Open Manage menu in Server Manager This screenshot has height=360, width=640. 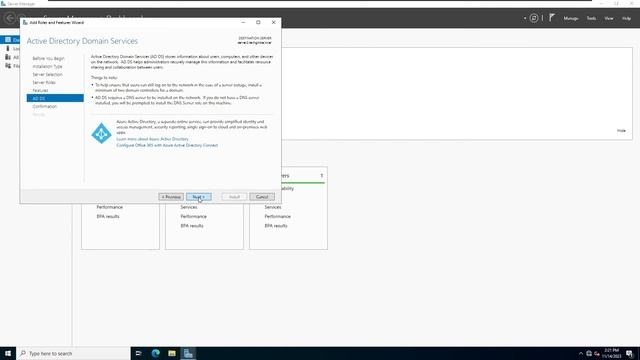571,18
